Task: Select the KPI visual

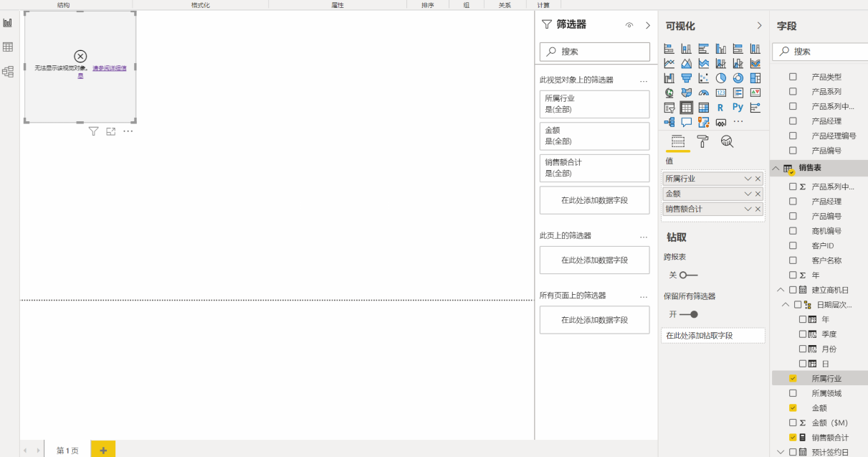Action: [x=755, y=93]
